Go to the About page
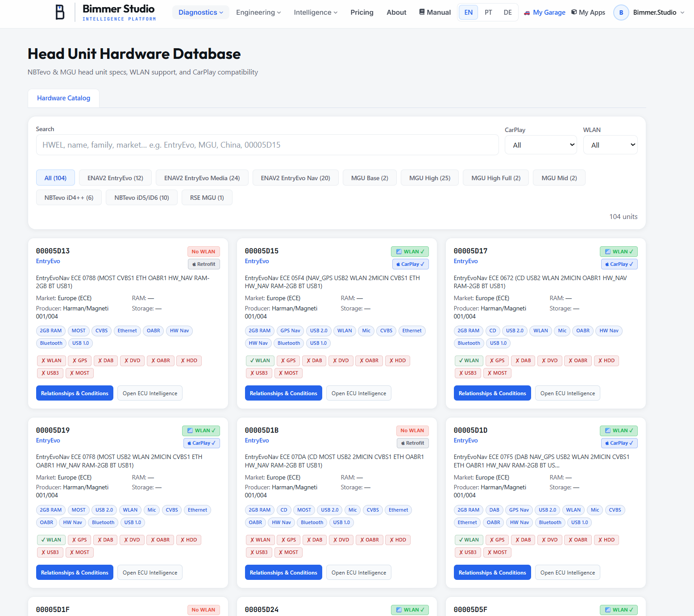This screenshot has height=616, width=694. pos(396,12)
